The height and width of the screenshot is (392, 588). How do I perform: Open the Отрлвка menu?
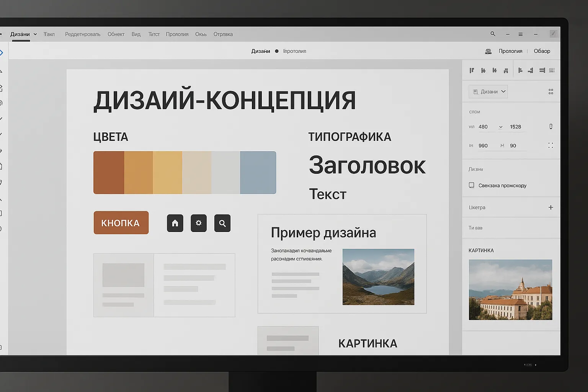click(223, 34)
